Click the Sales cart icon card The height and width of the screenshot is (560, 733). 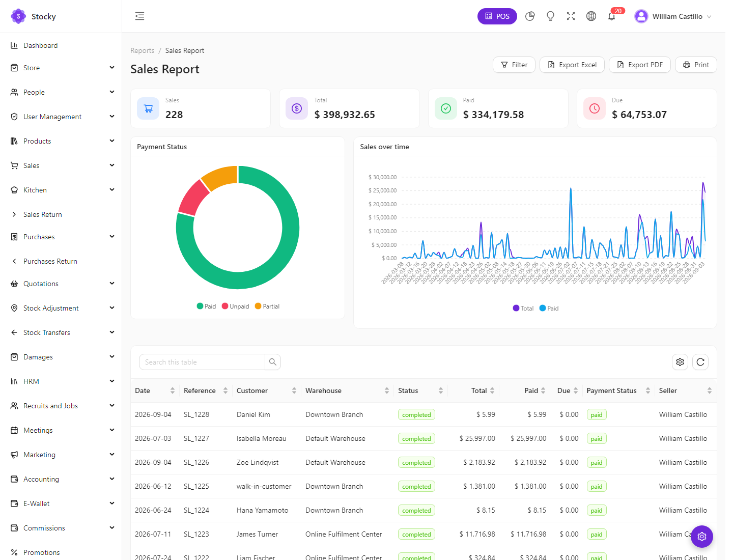(148, 108)
